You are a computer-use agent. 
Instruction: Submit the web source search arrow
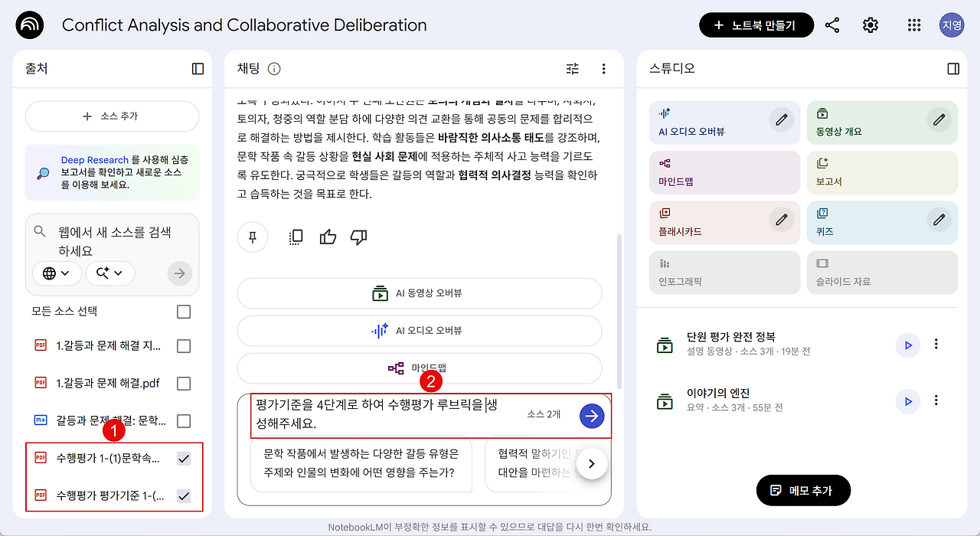180,273
